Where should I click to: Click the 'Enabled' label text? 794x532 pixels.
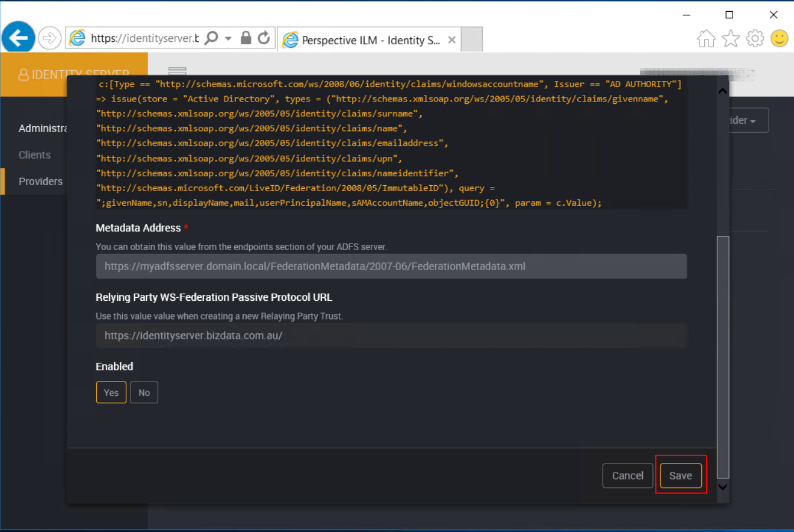click(x=115, y=366)
